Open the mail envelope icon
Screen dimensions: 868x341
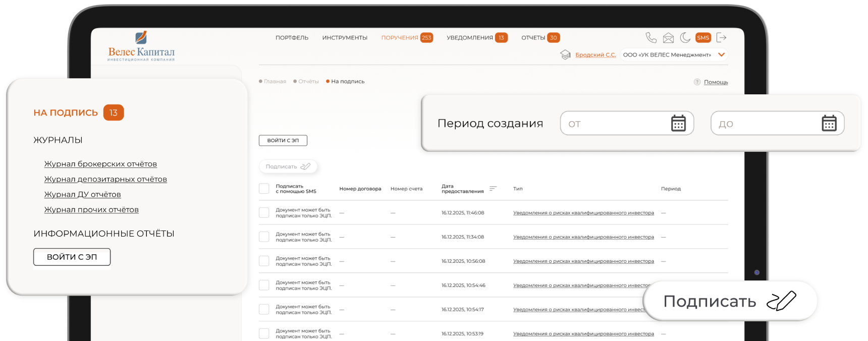668,38
